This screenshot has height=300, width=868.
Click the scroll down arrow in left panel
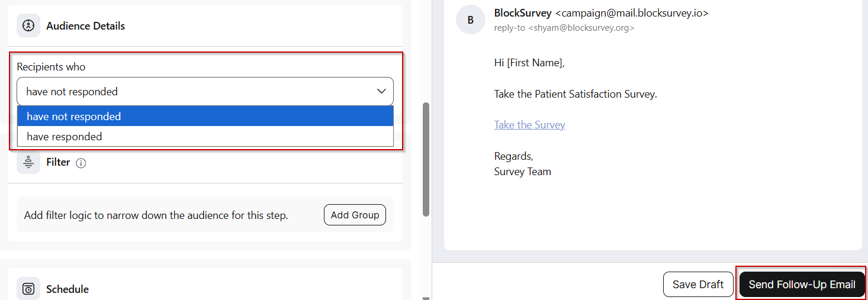tap(426, 298)
